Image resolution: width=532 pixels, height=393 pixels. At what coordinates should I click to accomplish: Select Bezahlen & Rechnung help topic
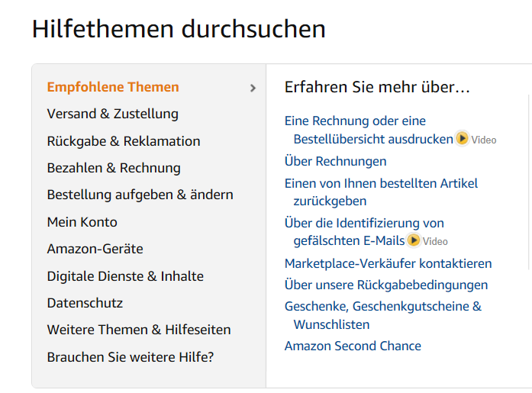tap(114, 168)
